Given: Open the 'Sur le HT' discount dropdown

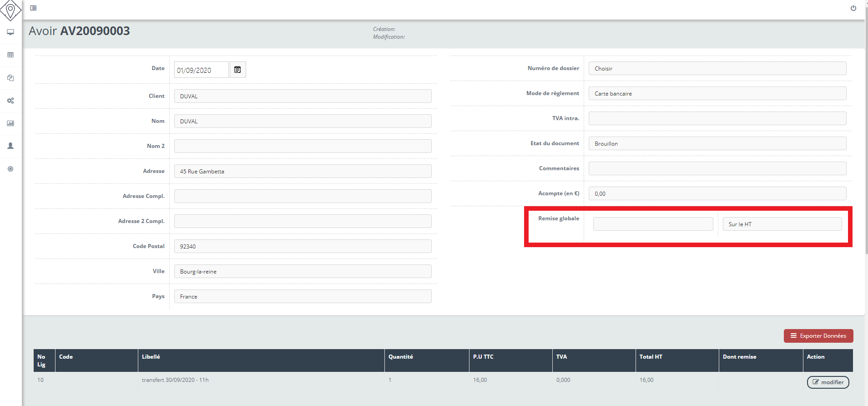Looking at the screenshot, I should click(782, 224).
